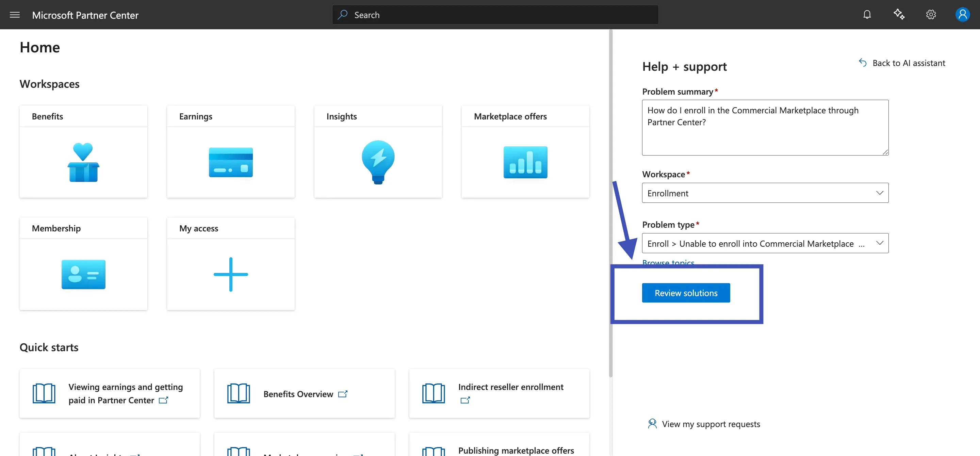Open the Browse topics link
The image size is (980, 456).
tap(668, 262)
